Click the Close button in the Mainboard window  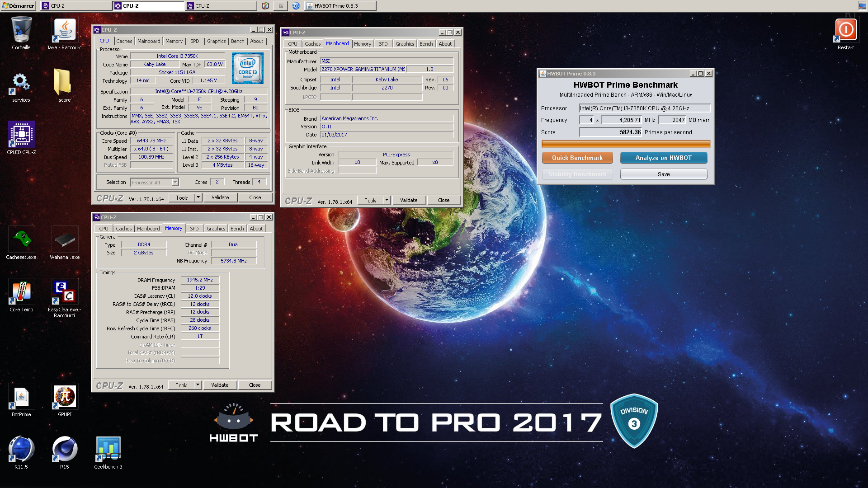(443, 200)
